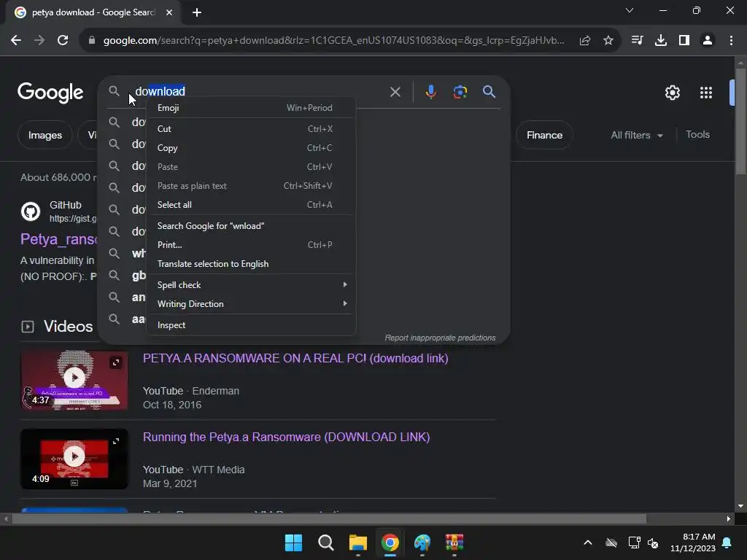This screenshot has height=560, width=747.
Task: Click the Chrome icon in the taskbar
Action: click(x=390, y=542)
